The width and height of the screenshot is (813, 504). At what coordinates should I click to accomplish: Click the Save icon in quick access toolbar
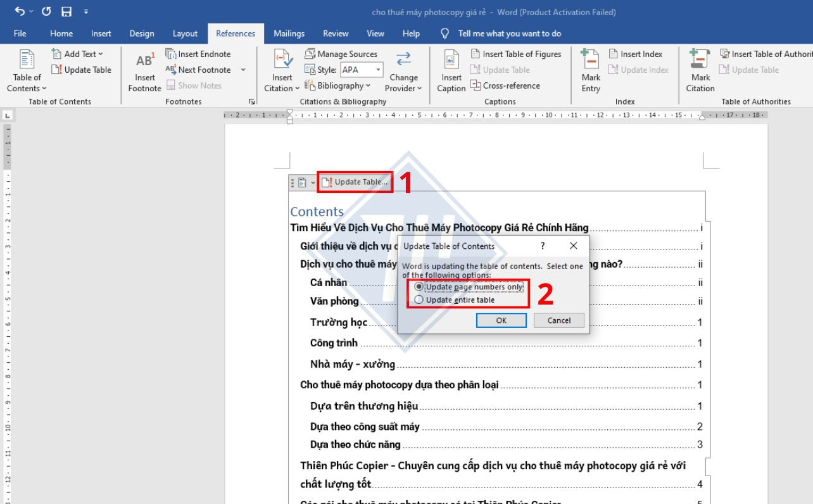[66, 11]
